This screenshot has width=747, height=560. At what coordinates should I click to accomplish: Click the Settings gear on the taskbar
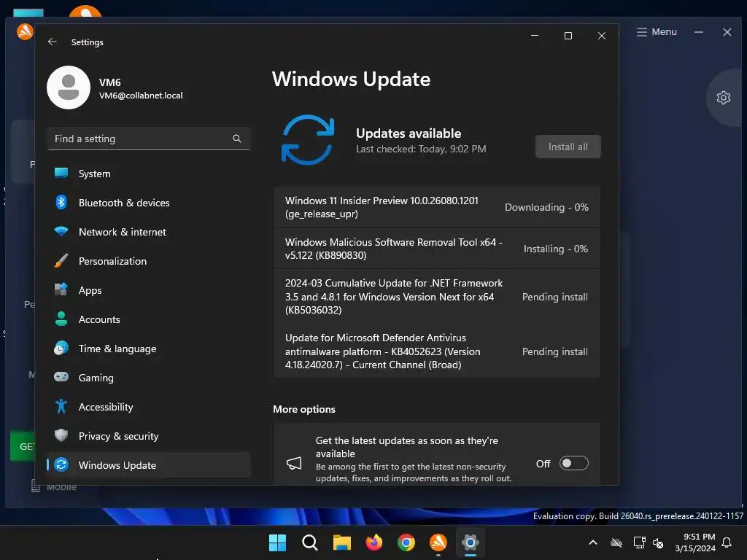[471, 542]
